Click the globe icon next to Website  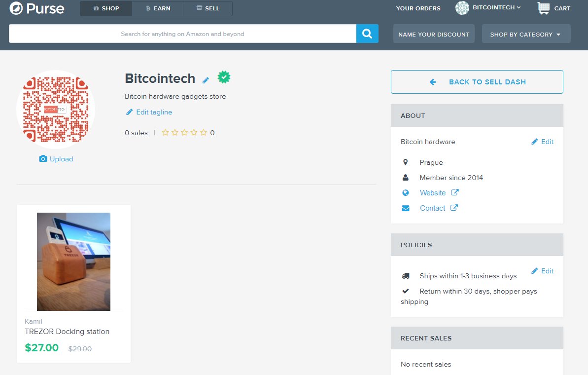[x=405, y=193]
